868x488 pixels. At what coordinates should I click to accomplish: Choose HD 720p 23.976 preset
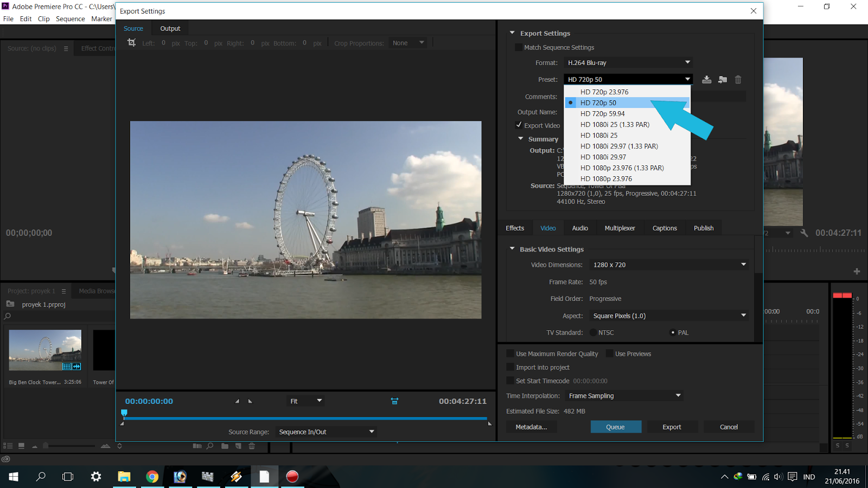[x=627, y=92]
